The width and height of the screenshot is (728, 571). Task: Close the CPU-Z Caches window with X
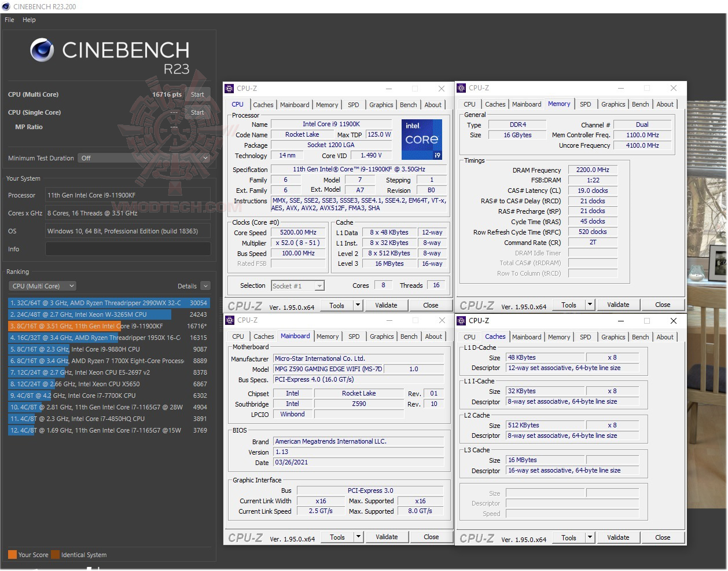(x=673, y=320)
